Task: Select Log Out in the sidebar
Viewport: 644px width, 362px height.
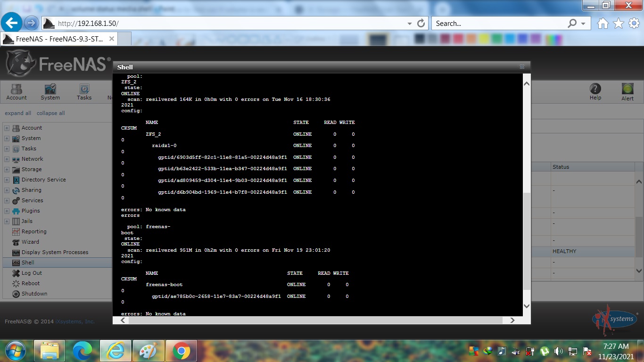Action: pos(32,273)
